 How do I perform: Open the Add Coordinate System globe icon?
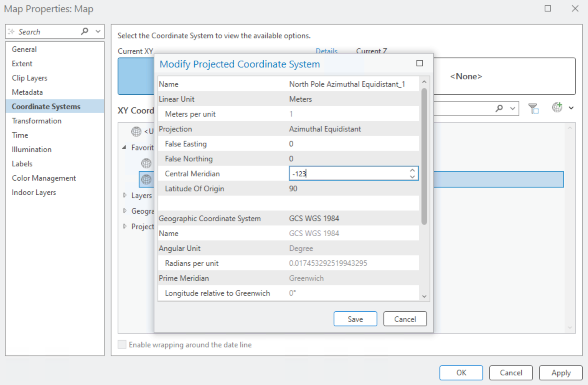557,108
